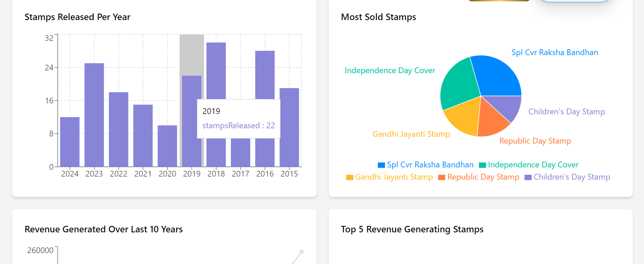Click the Republic Day Stamp pie label

(535, 141)
